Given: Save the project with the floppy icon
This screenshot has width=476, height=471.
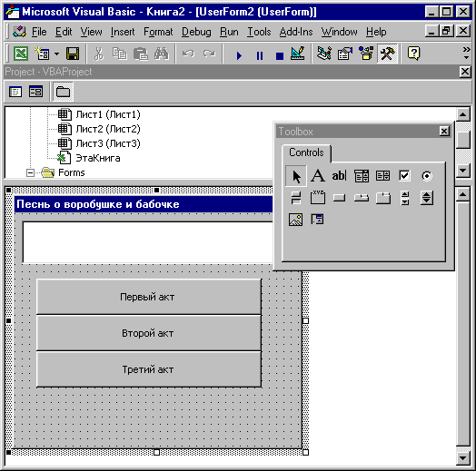Looking at the screenshot, I should pos(73,54).
